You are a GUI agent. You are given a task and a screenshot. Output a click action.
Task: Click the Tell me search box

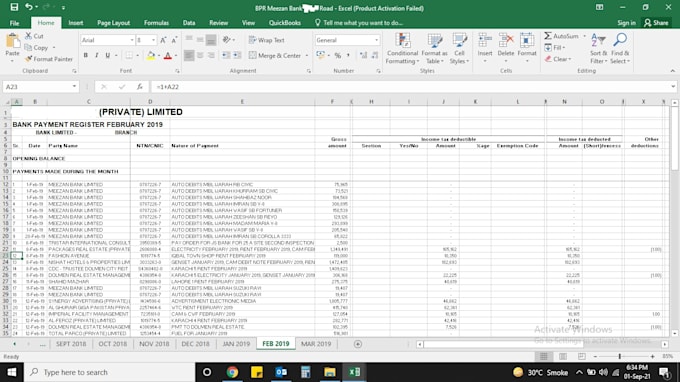[359, 23]
